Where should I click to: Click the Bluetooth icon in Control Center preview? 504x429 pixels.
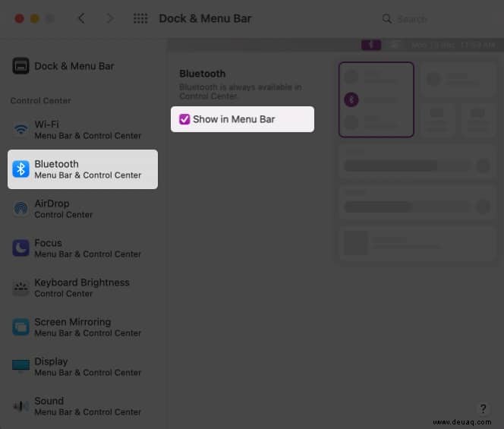tap(351, 99)
